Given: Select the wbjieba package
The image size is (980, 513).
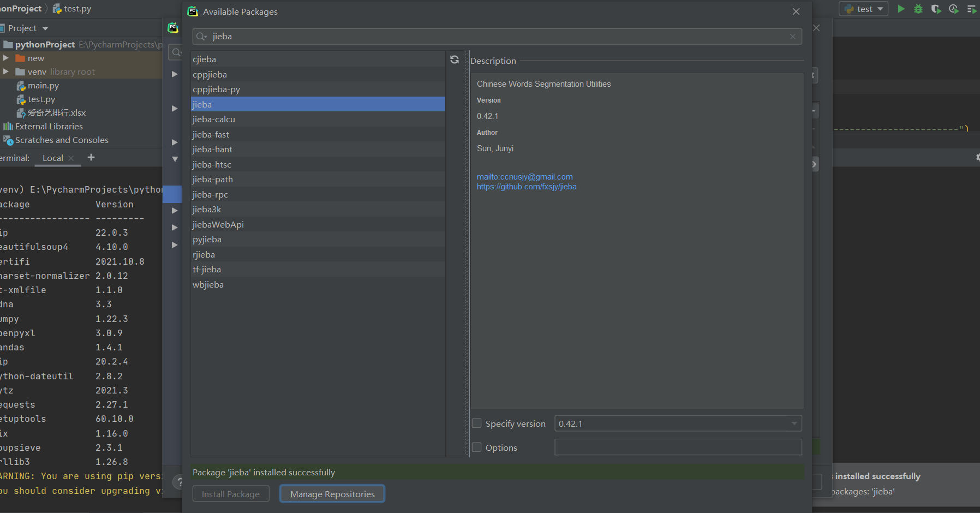Looking at the screenshot, I should (318, 284).
